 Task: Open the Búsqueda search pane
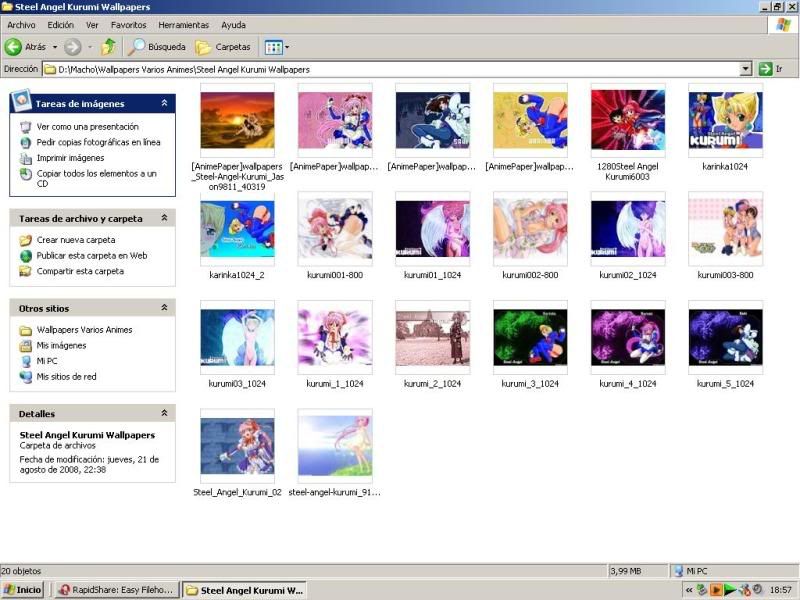point(157,47)
